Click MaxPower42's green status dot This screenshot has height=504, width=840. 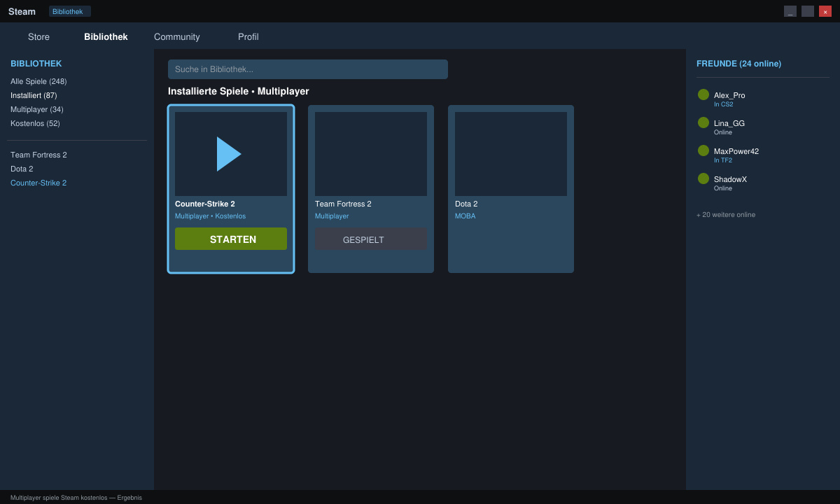click(703, 150)
